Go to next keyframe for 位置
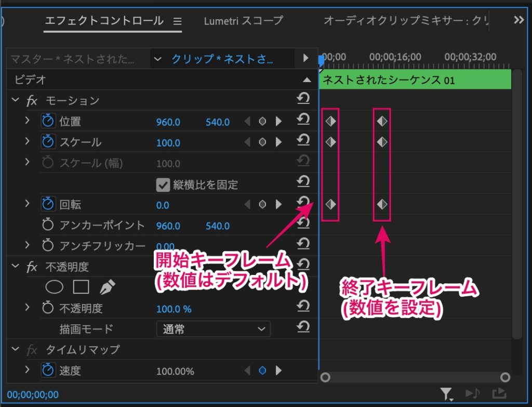 point(278,121)
